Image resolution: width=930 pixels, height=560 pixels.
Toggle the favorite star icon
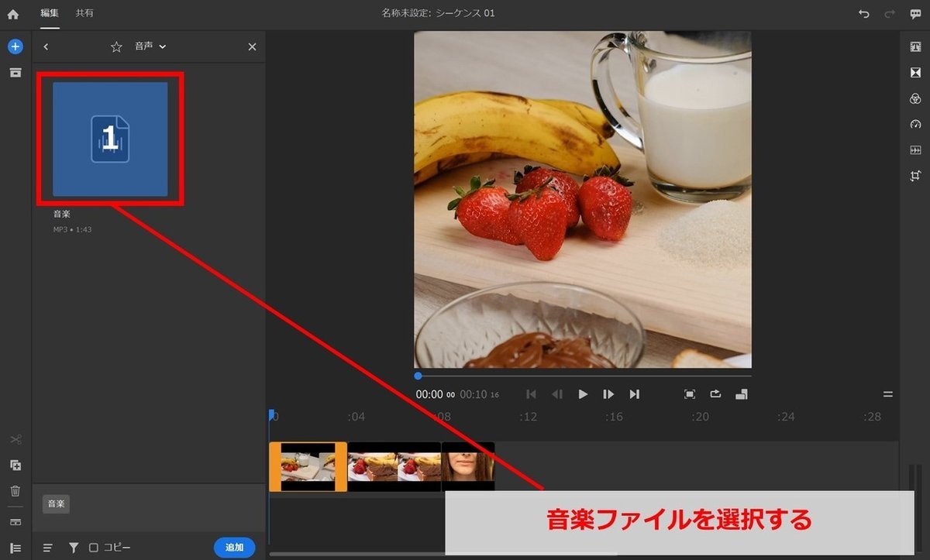pyautogui.click(x=116, y=47)
